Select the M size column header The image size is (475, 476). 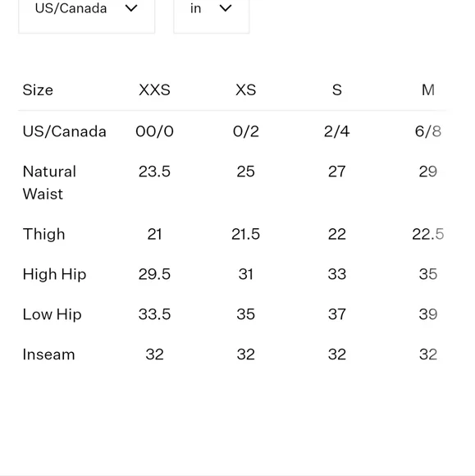coord(428,89)
